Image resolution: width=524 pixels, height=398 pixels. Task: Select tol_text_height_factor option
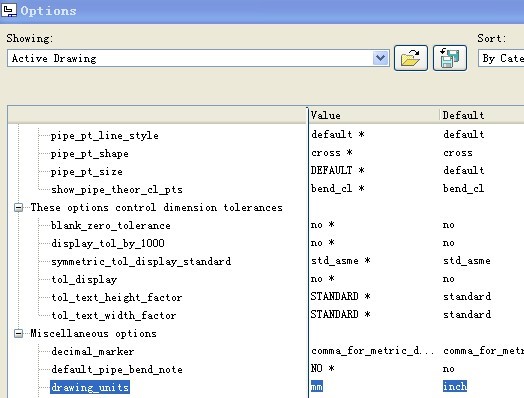point(117,298)
